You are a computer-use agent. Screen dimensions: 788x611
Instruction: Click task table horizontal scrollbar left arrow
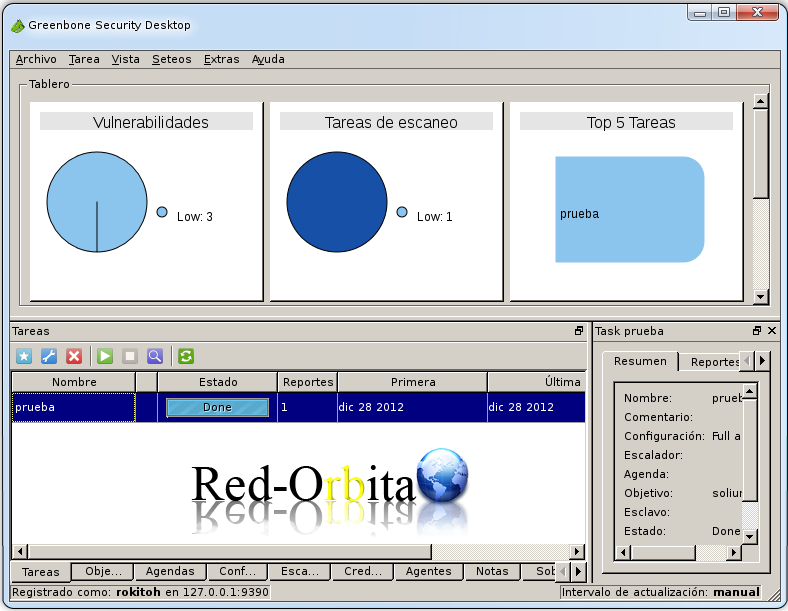point(20,551)
